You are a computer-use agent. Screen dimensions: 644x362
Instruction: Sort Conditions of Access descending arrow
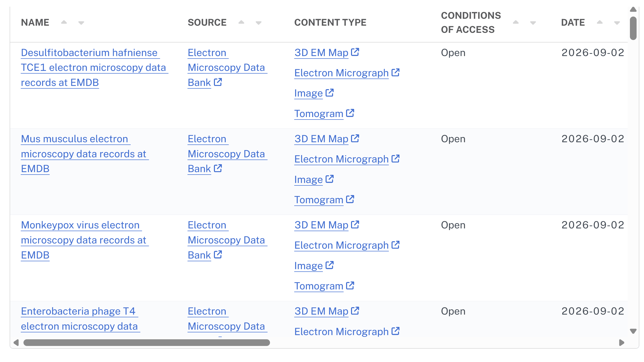533,23
